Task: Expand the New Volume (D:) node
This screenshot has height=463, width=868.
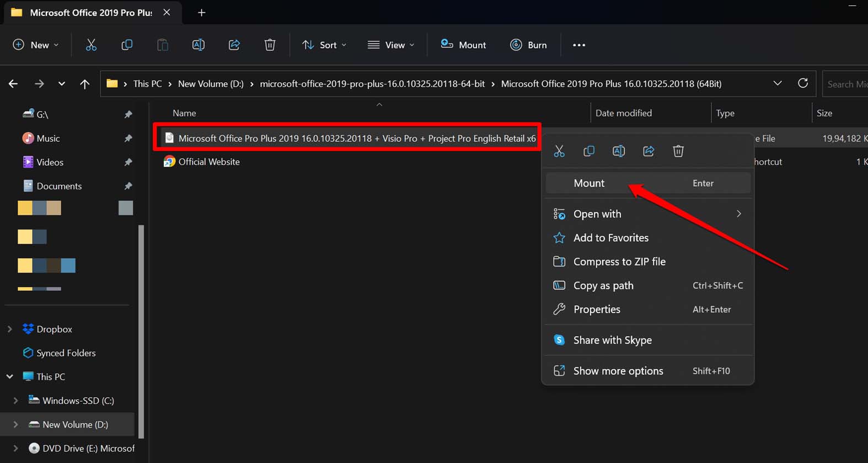Action: point(15,424)
